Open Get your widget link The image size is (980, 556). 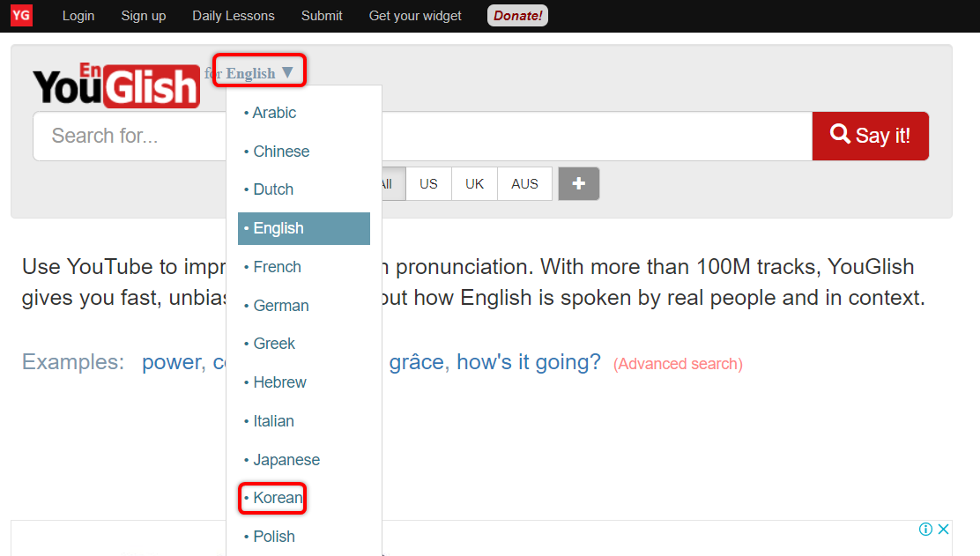[x=415, y=16]
